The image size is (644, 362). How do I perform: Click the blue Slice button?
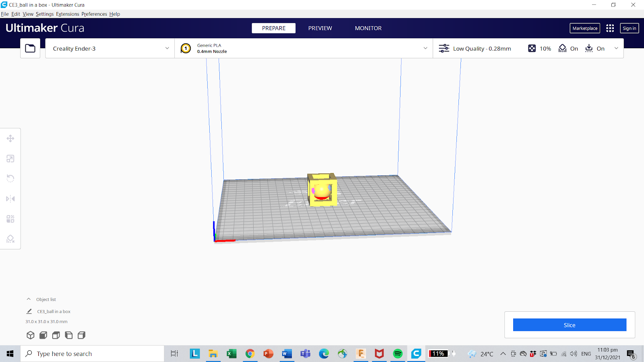pyautogui.click(x=570, y=325)
